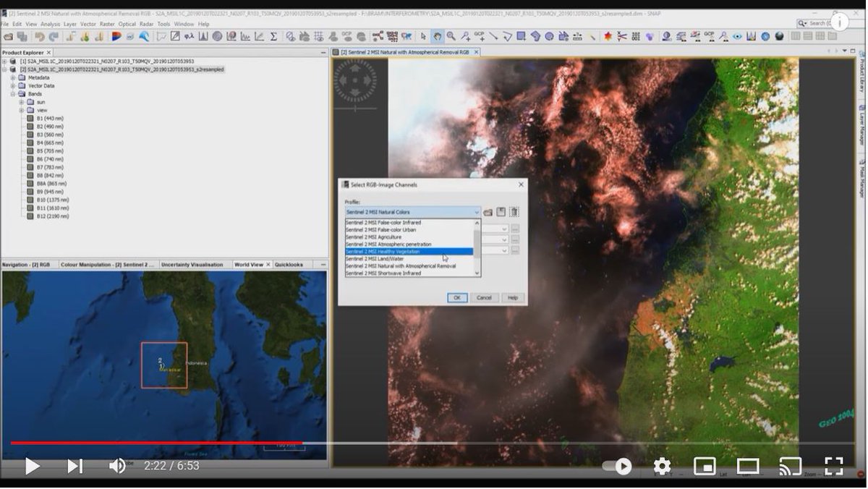Click the Open Product folder icon in toolbar
This screenshot has height=489, width=868.
(x=8, y=36)
